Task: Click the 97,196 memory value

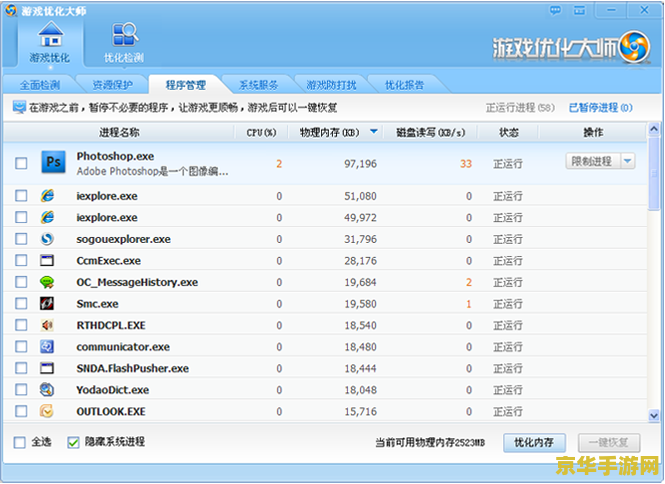Action: click(360, 164)
